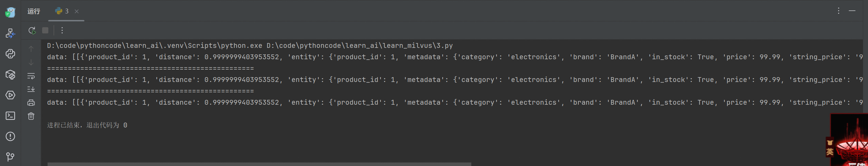The height and width of the screenshot is (166, 868).
Task: Click the 英 input method indicator
Action: point(830,152)
